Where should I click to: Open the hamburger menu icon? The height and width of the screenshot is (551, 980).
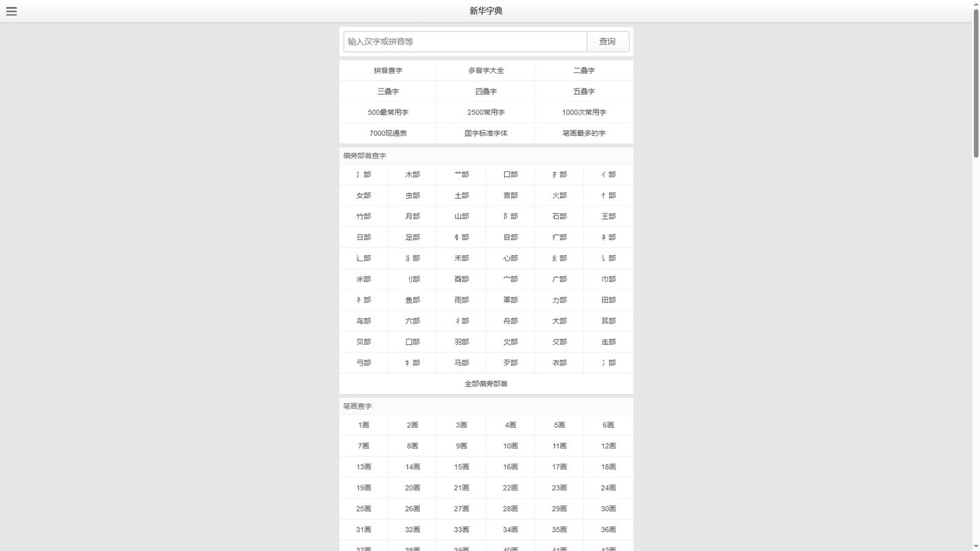[x=12, y=12]
